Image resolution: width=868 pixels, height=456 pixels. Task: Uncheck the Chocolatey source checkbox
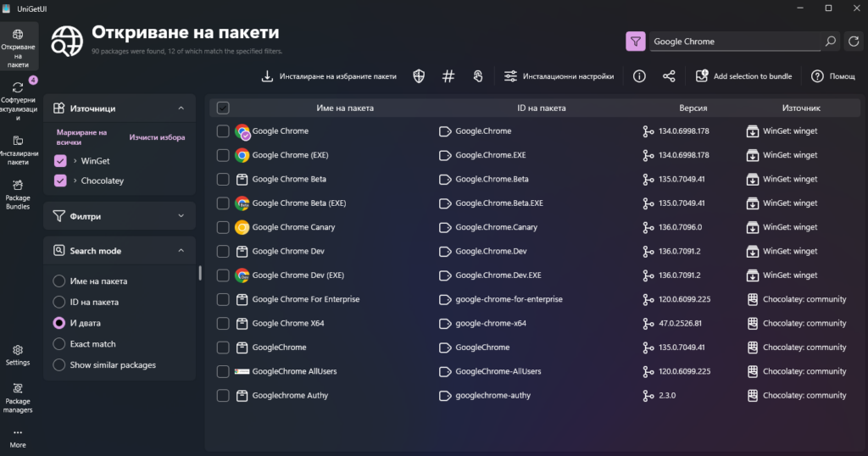click(x=60, y=181)
